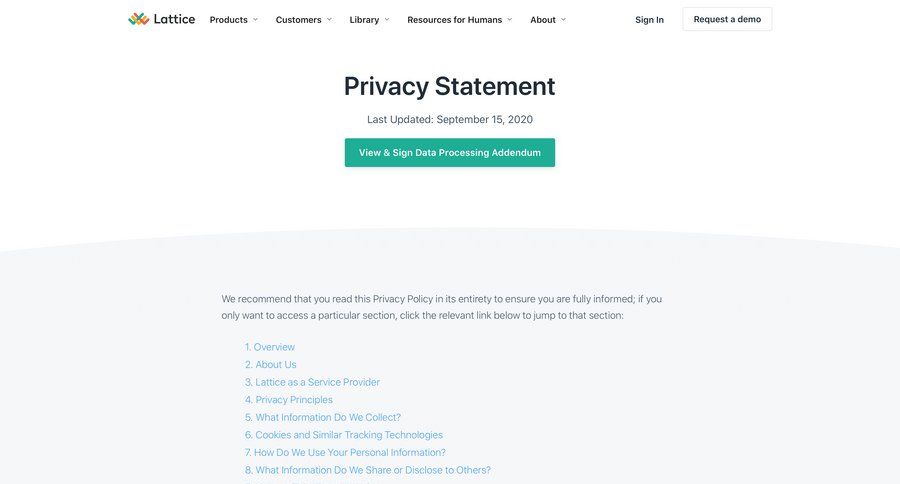Expand the Library dropdown chevron
Screen dimensions: 900x484
(387, 19)
